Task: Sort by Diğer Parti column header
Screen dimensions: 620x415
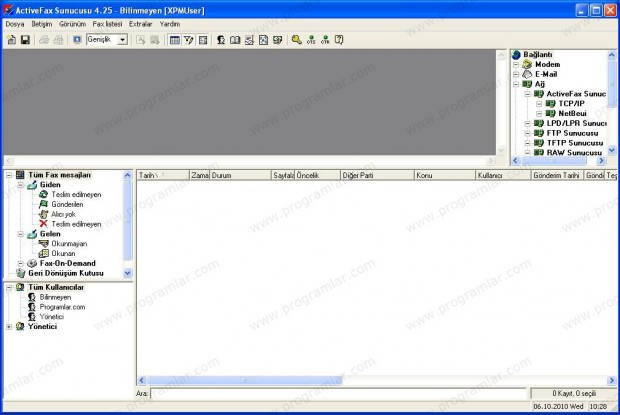Action: pos(377,175)
